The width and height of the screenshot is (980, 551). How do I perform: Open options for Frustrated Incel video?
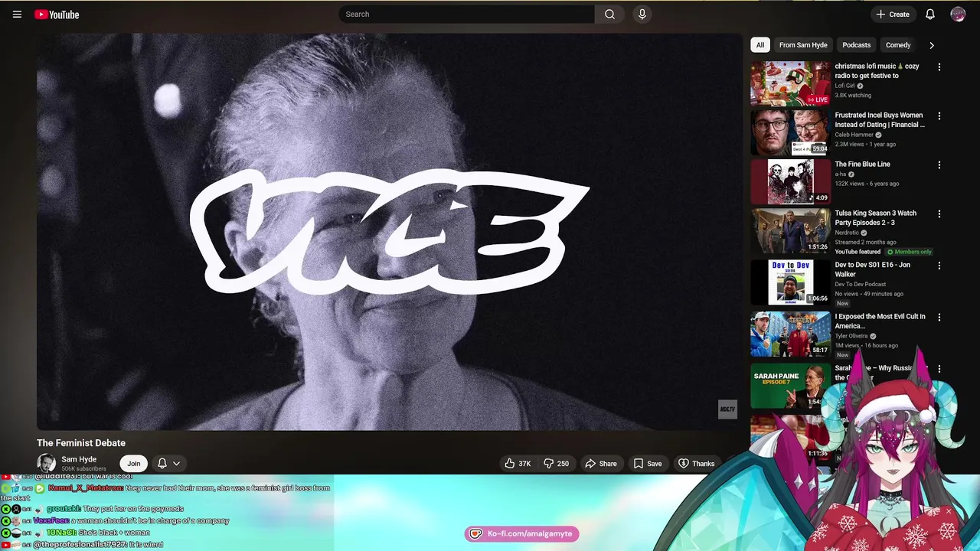click(939, 116)
